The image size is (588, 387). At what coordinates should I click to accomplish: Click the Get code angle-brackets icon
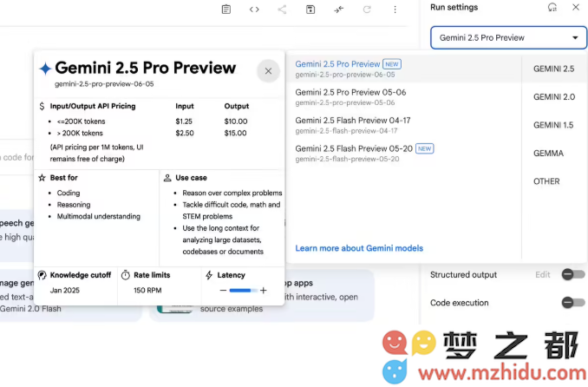(254, 10)
